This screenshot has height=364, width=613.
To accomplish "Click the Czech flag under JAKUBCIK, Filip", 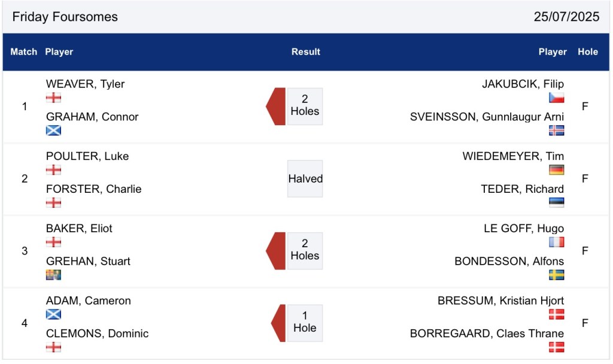I will 556,98.
